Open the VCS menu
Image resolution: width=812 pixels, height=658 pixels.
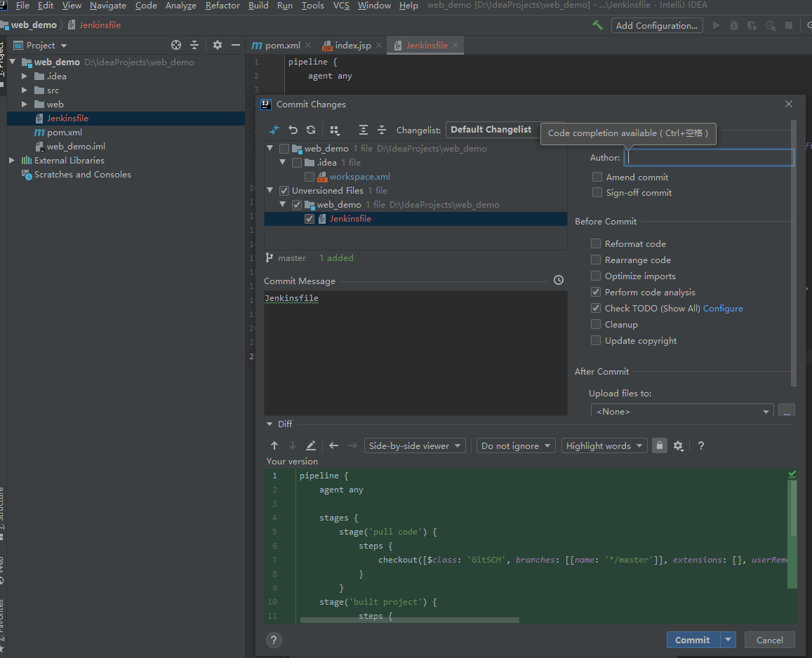coord(341,5)
